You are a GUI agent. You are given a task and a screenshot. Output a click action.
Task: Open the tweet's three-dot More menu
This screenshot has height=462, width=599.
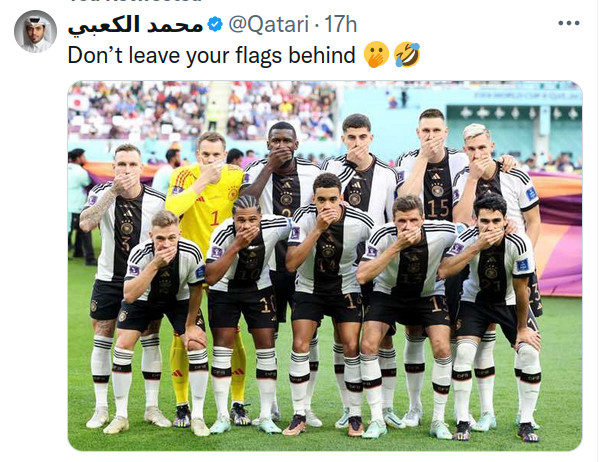coord(569,23)
